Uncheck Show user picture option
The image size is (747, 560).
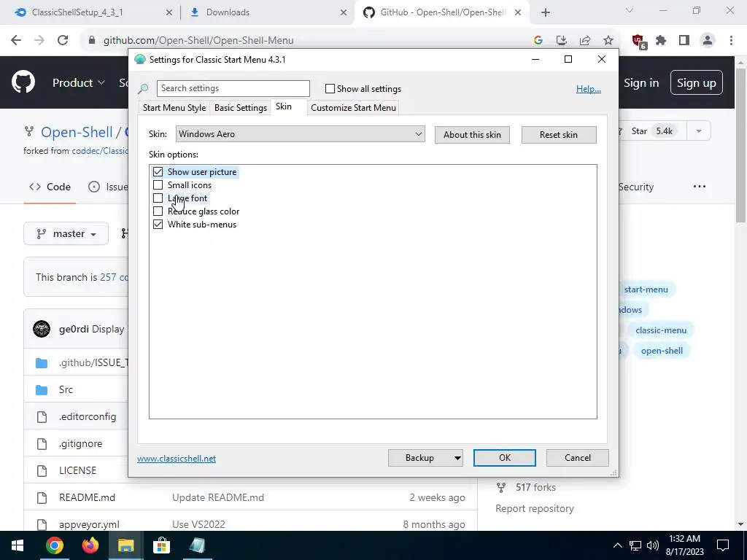(x=158, y=172)
